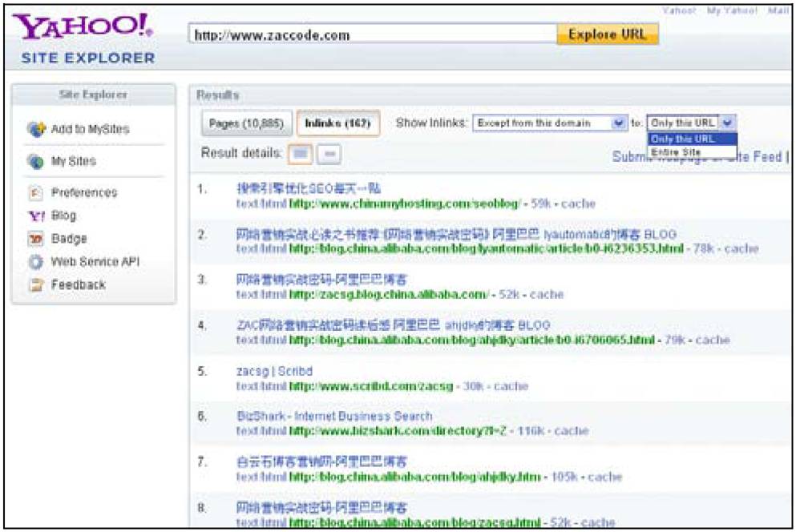This screenshot has height=532, width=796.
Task: Click the 'Only this URL' dropdown arrow
Action: (x=728, y=123)
